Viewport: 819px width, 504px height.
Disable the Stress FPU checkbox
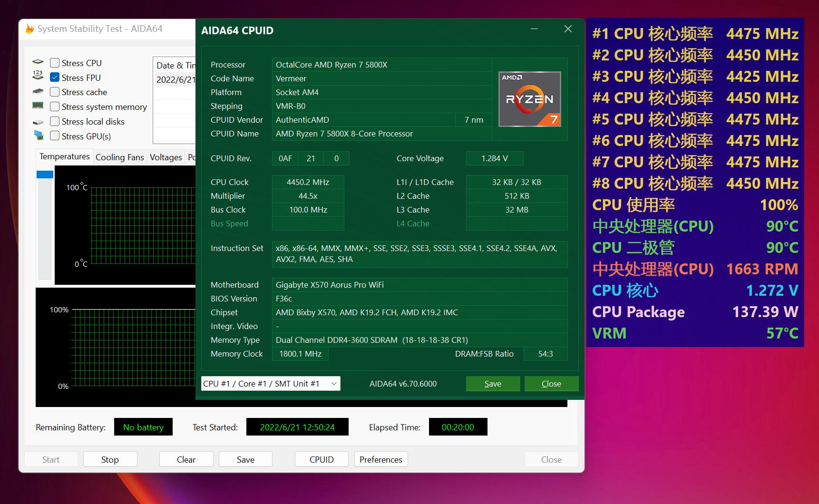(x=55, y=77)
